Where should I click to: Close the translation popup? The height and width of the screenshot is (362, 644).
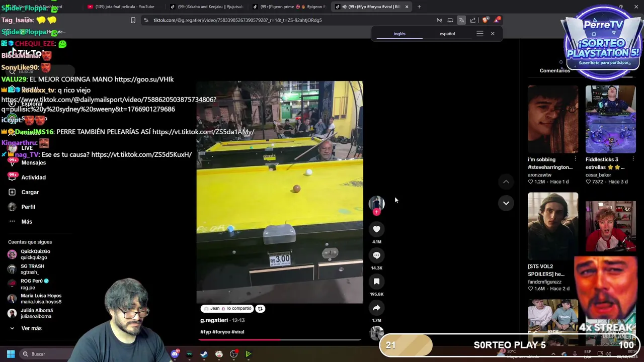(x=493, y=34)
